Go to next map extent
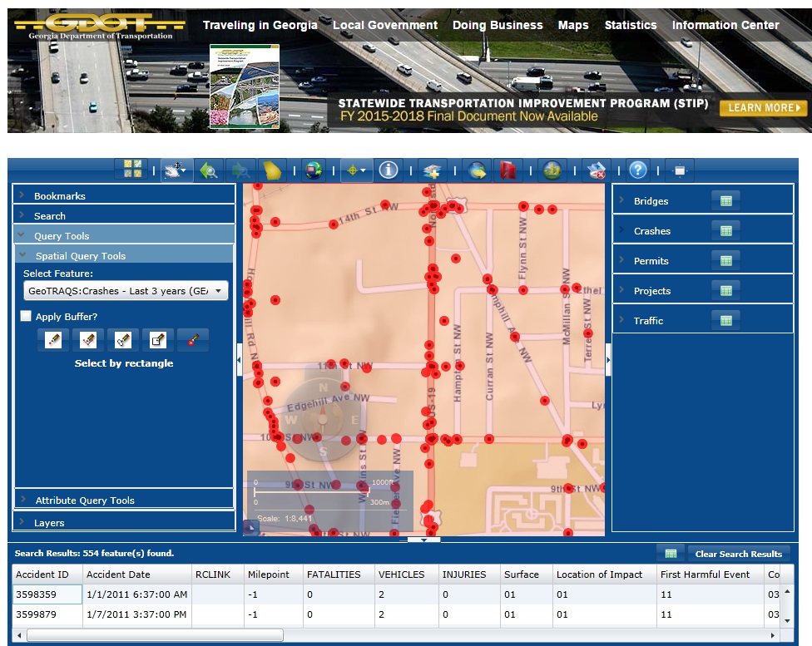 pyautogui.click(x=240, y=170)
